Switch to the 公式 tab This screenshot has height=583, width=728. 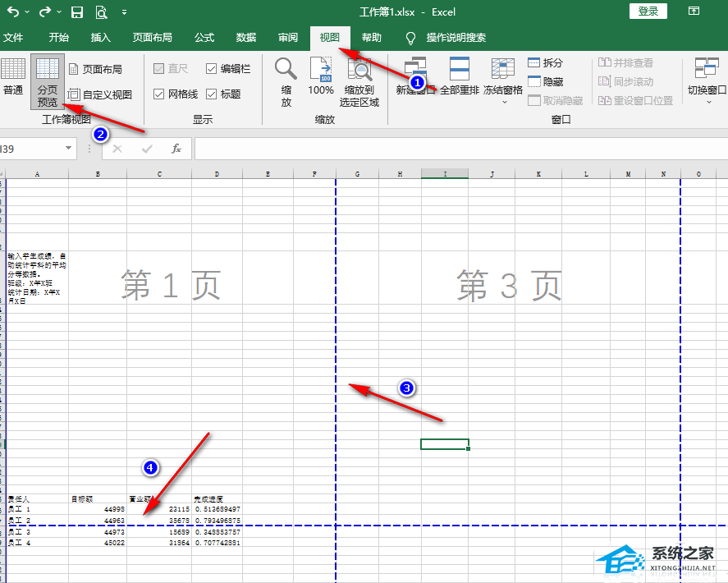tap(204, 38)
